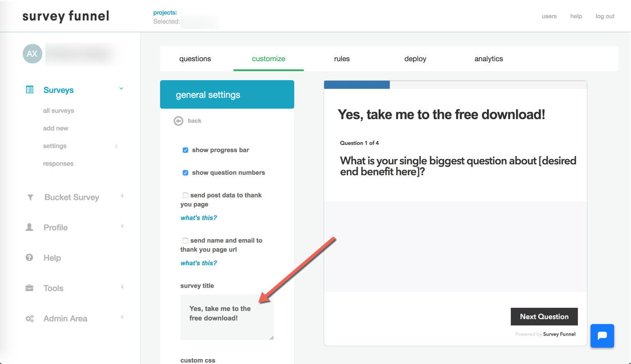631x364 pixels.
Task: Click into the survey title text box
Action: tap(227, 317)
